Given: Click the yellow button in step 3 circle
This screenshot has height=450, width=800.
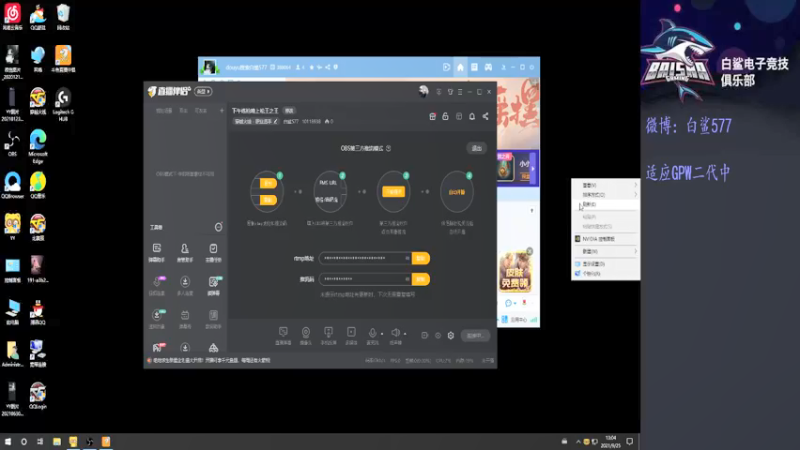Looking at the screenshot, I should tap(393, 192).
